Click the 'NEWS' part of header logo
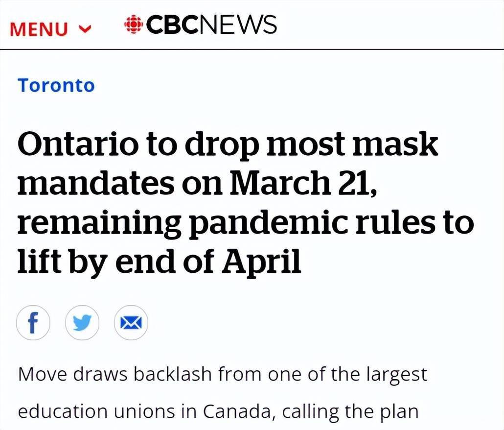Viewport: 504px width, 430px height. click(x=237, y=24)
